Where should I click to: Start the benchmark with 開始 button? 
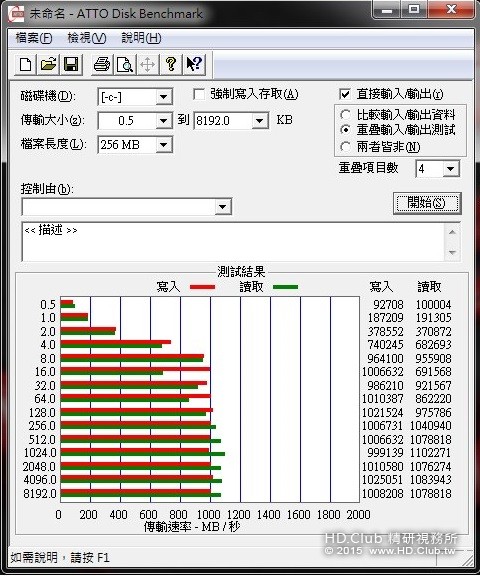(x=427, y=203)
